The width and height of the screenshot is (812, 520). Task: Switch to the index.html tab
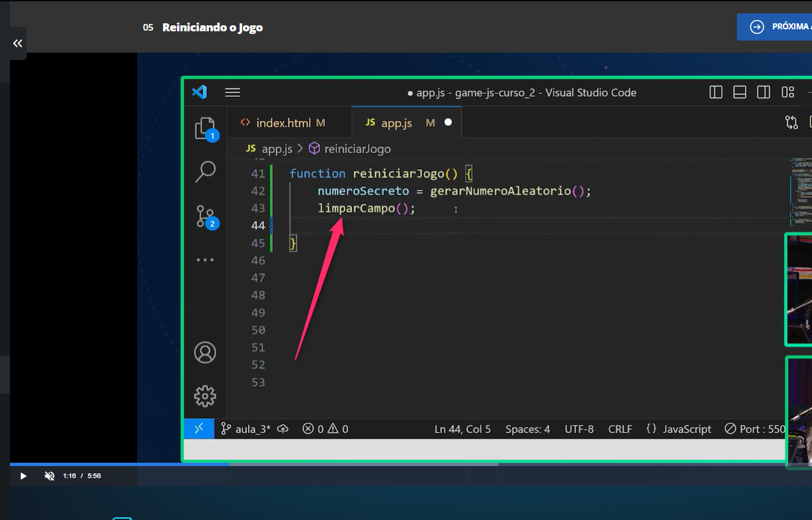click(283, 123)
